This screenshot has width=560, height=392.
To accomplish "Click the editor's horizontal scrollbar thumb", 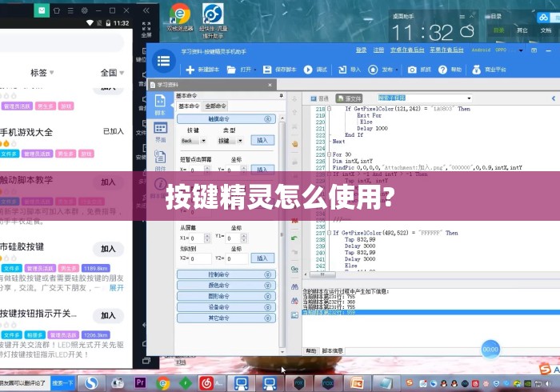I will (x=322, y=275).
